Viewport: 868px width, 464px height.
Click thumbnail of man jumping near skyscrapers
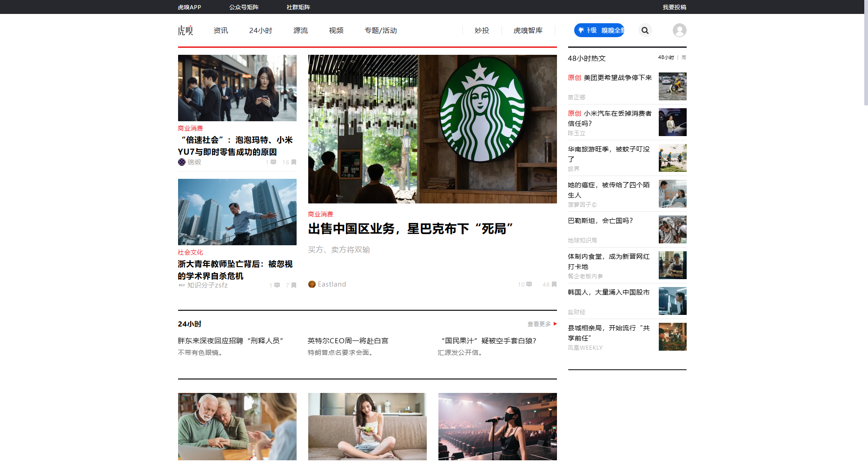(237, 212)
